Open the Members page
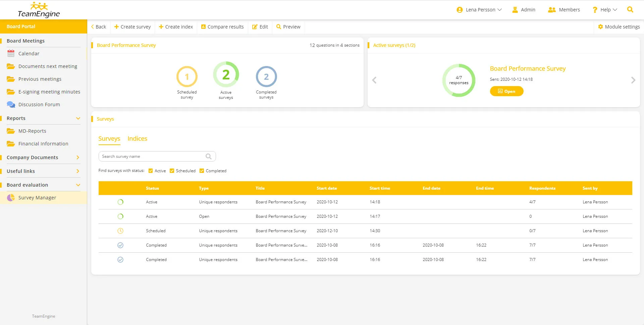This screenshot has width=644, height=325. point(564,10)
